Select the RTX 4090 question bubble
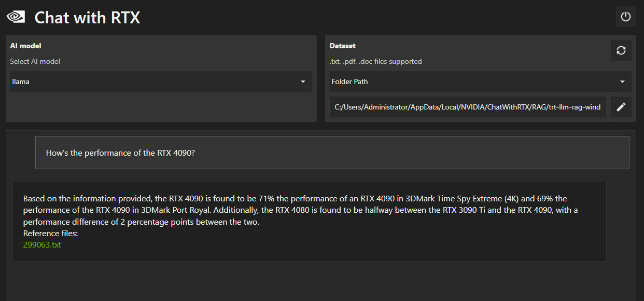 click(332, 153)
